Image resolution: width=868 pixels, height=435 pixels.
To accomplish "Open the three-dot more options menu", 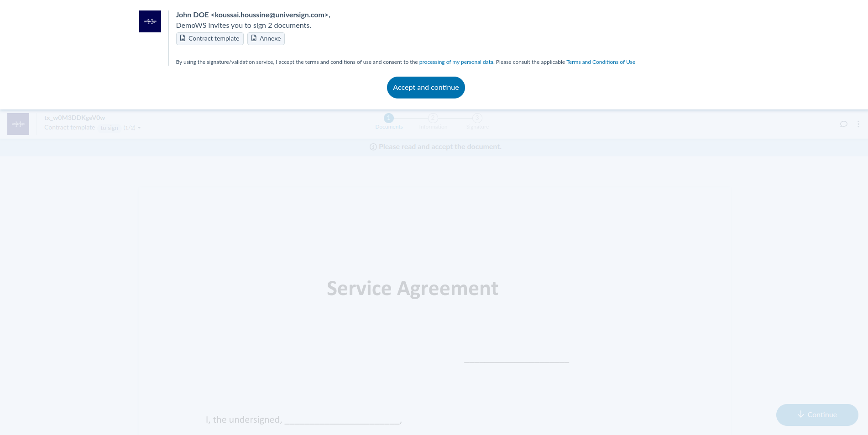I will pos(858,124).
